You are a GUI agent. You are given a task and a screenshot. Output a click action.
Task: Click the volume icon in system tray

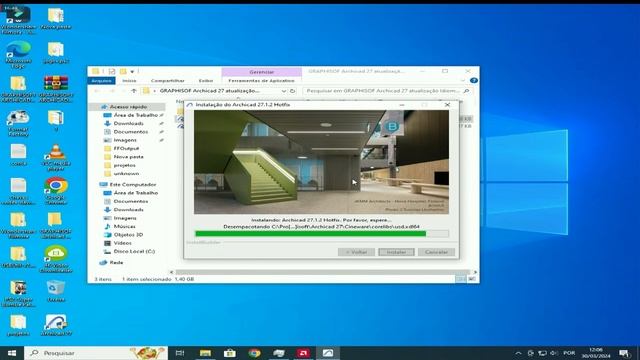554,353
